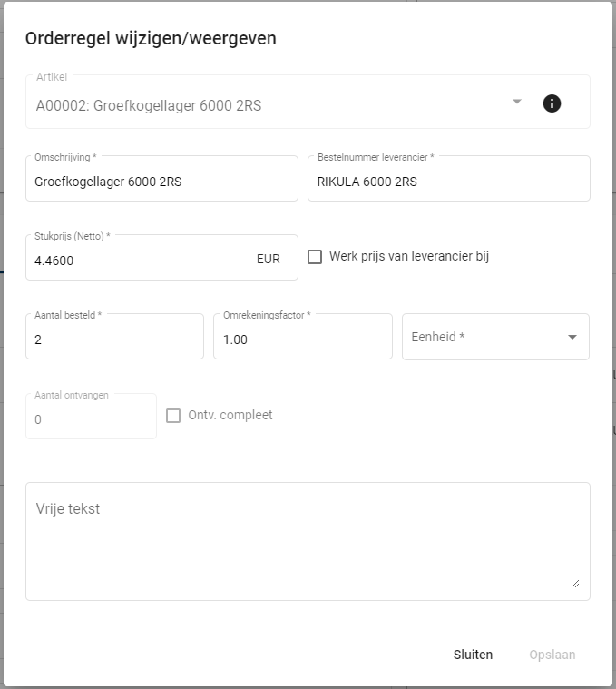Focus the Omrekeningsfactor input
This screenshot has width=616, height=689.
click(302, 340)
